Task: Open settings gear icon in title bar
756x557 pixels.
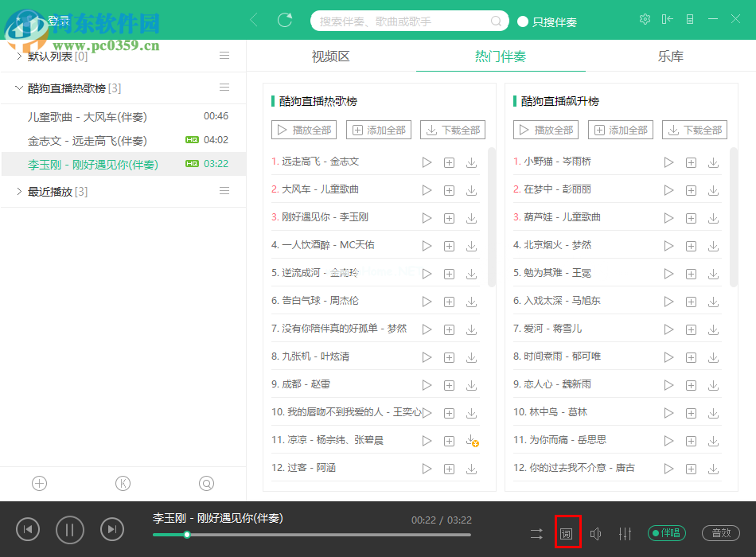Action: 645,19
